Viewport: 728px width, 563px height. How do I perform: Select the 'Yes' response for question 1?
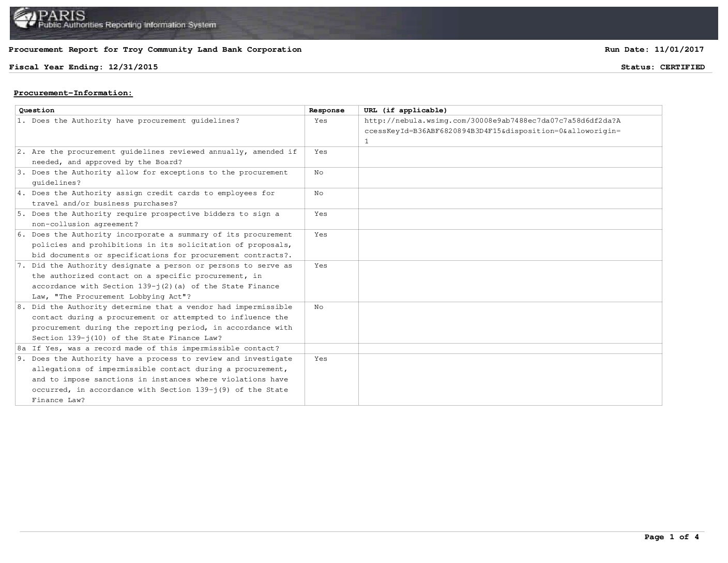[x=321, y=121]
